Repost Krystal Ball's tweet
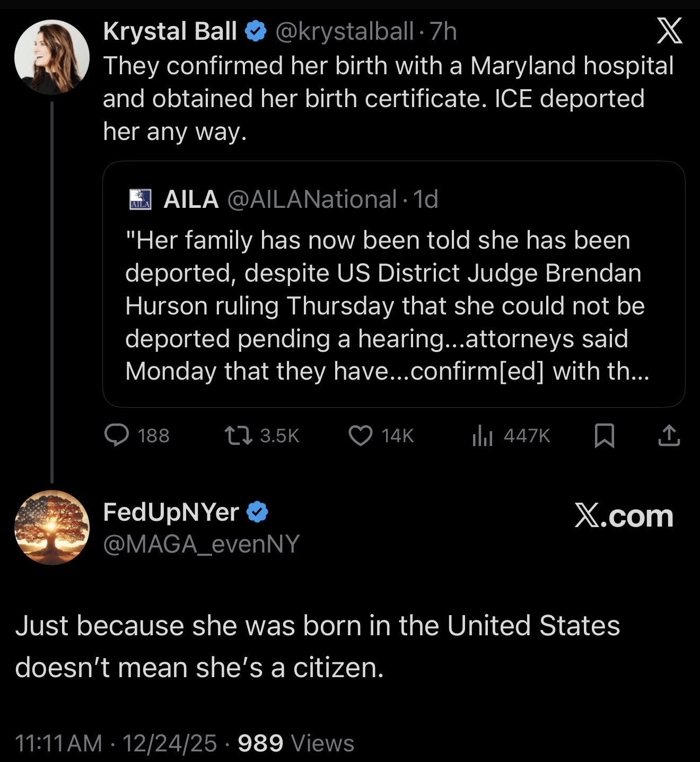 (x=239, y=435)
